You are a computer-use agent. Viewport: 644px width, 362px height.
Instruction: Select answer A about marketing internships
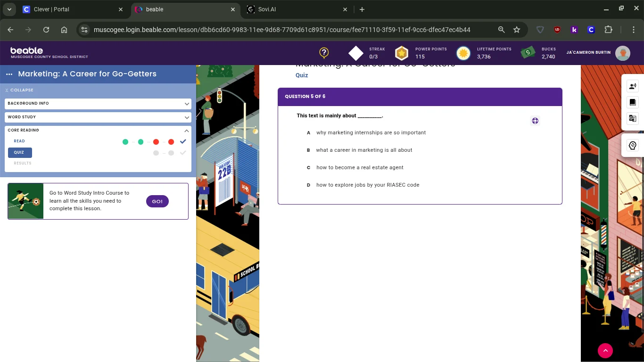click(x=371, y=133)
